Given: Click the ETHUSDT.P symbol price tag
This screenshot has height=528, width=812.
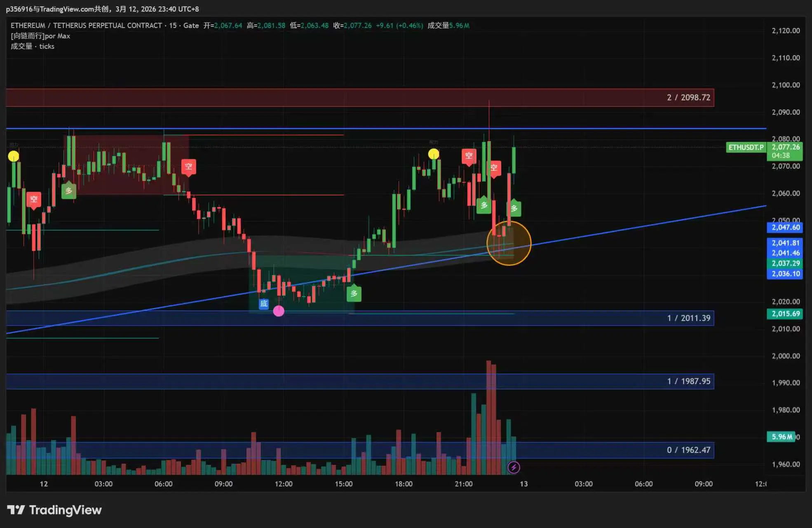Looking at the screenshot, I should click(x=746, y=147).
